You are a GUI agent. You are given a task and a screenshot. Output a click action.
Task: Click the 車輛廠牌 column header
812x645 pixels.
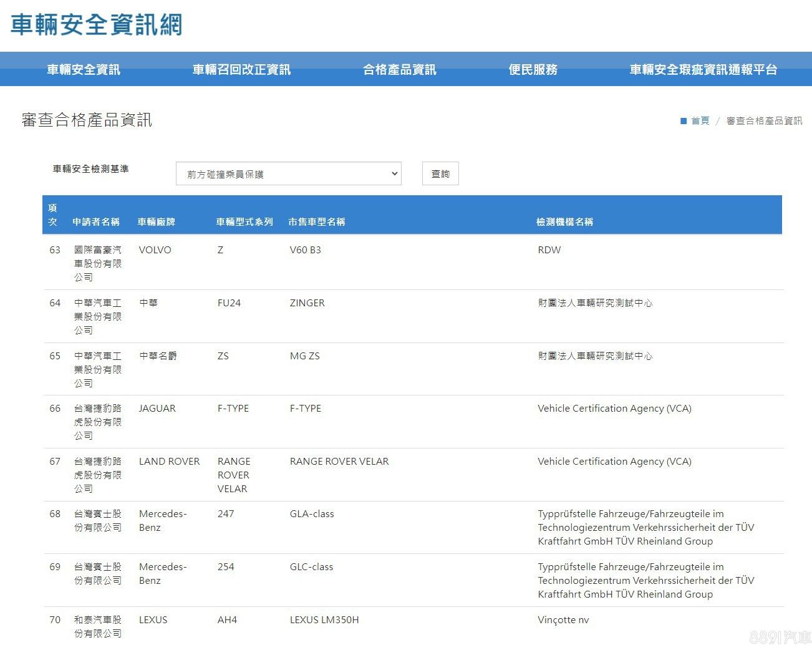pos(157,222)
